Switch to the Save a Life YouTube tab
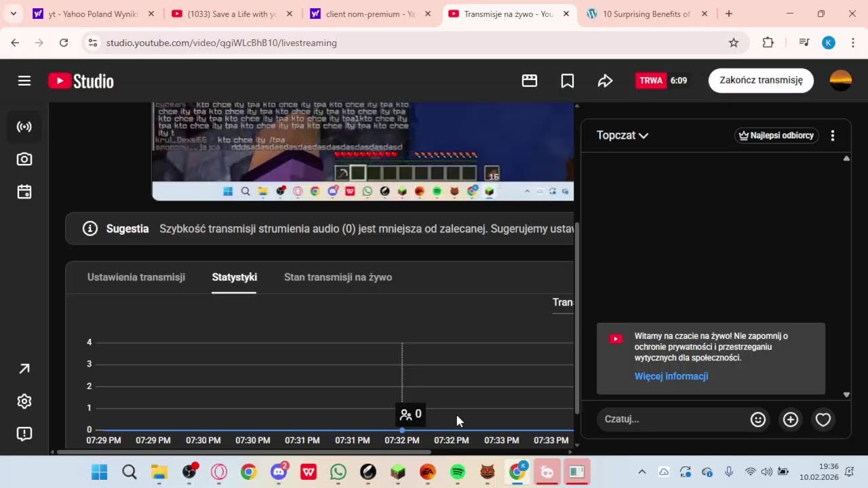 pyautogui.click(x=232, y=14)
